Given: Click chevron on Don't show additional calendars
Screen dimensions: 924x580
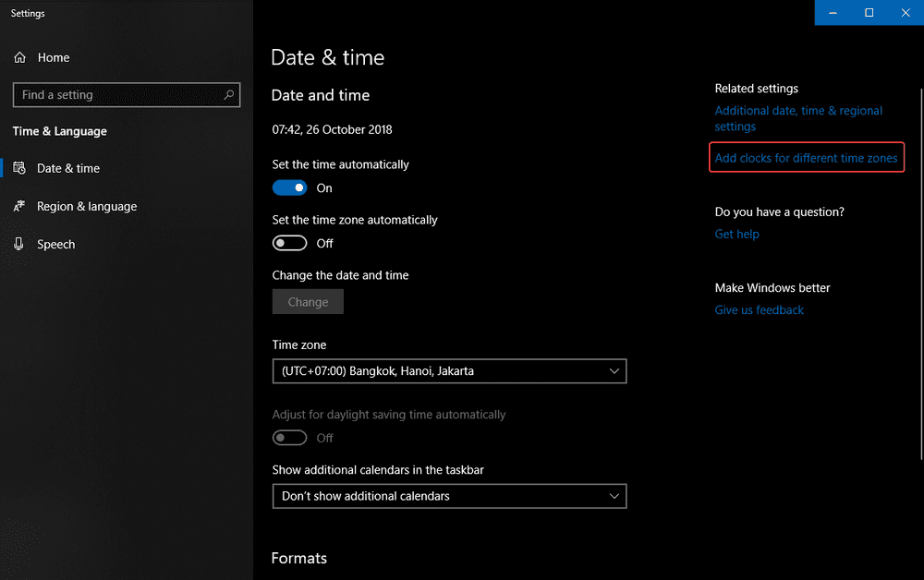Looking at the screenshot, I should pyautogui.click(x=614, y=496).
